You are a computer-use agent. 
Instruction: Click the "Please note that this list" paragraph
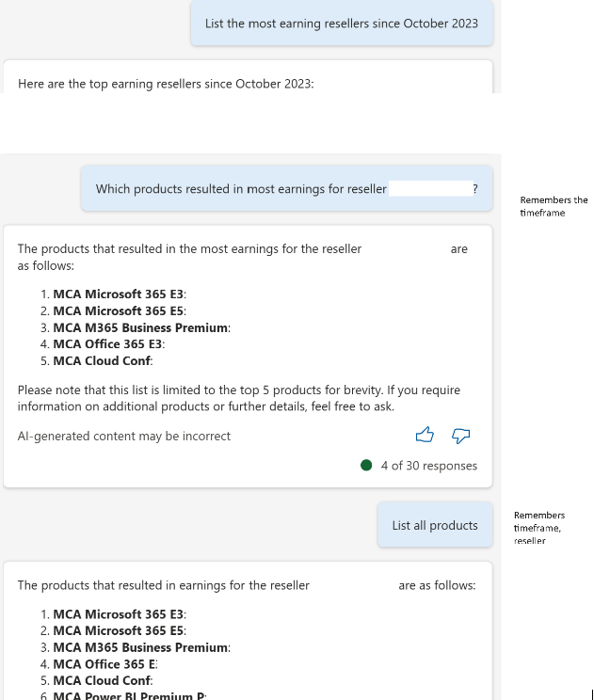click(239, 398)
